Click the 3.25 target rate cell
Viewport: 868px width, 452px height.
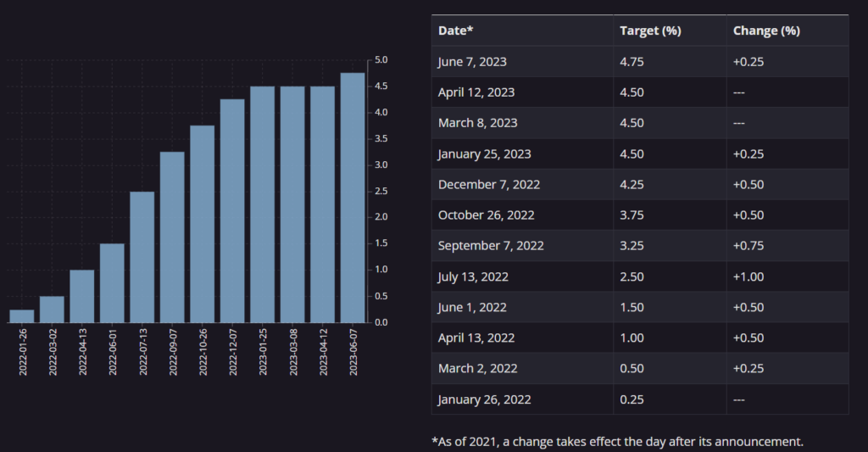point(632,246)
